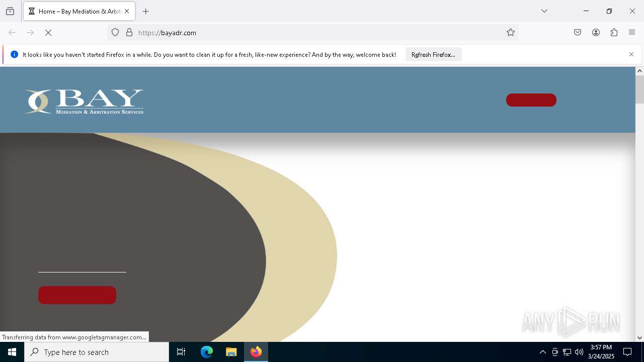
Task: Close the Bay Mediation tab
Action: click(127, 11)
